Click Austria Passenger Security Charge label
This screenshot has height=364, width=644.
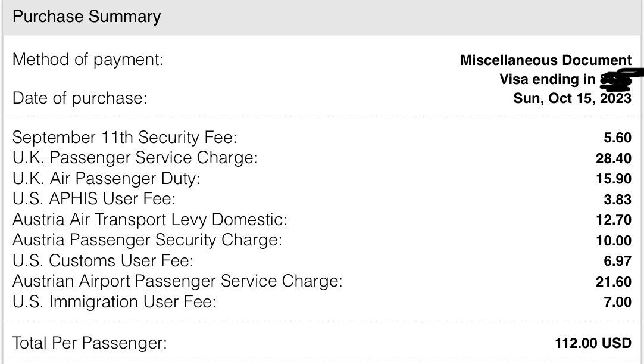pyautogui.click(x=147, y=240)
